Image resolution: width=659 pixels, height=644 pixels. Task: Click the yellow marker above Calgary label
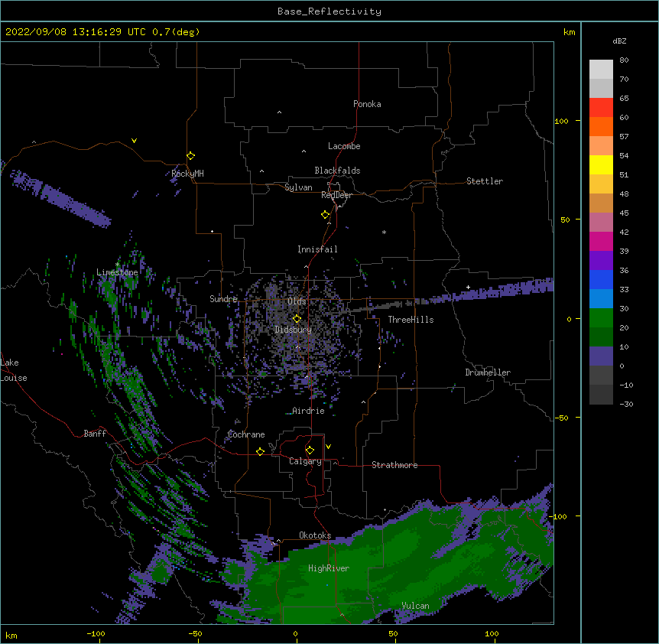coord(310,450)
